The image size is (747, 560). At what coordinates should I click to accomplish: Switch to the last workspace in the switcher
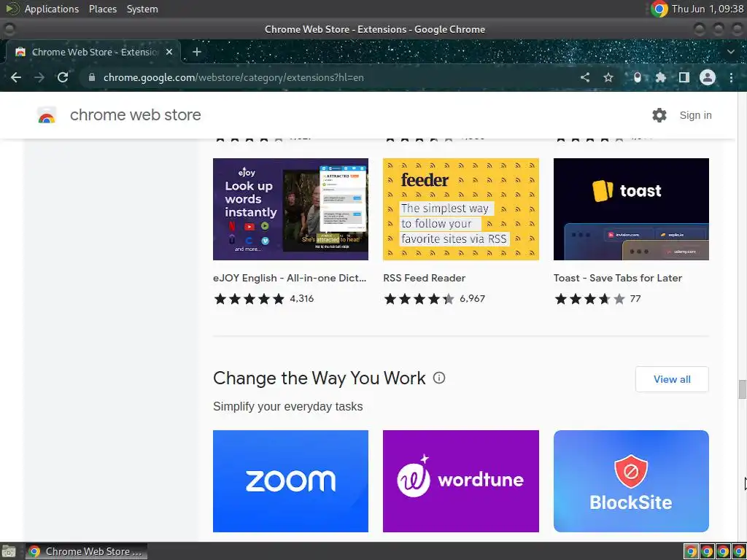tap(739, 551)
